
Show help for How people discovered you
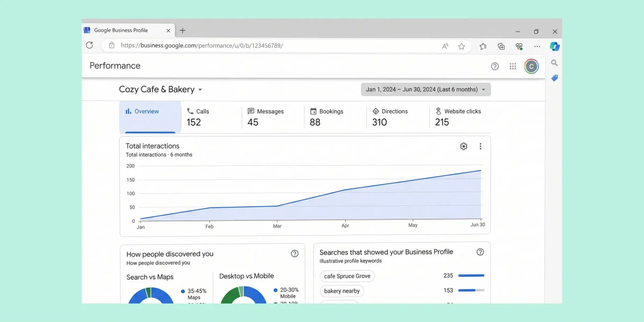click(x=295, y=254)
